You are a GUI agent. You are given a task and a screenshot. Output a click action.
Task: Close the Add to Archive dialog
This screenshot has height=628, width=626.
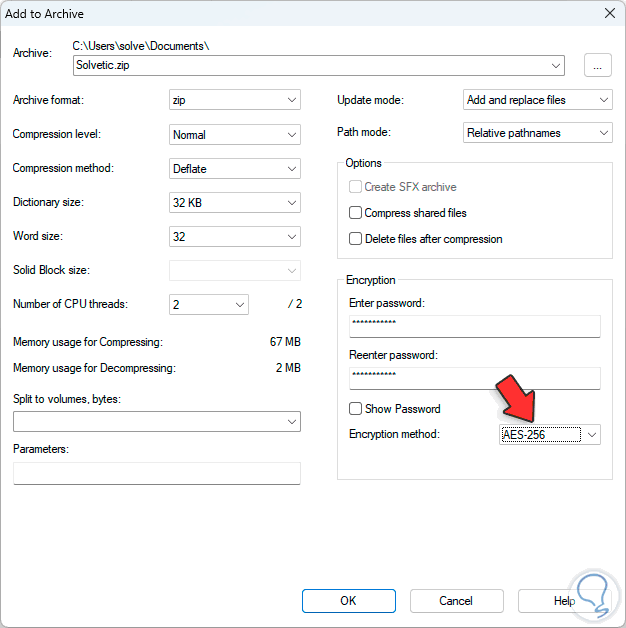point(609,13)
